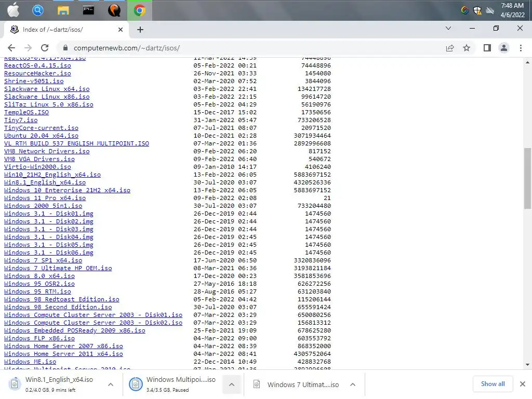The height and width of the screenshot is (399, 532).
Task: Open the terminal window taskbar icon
Action: [88, 10]
